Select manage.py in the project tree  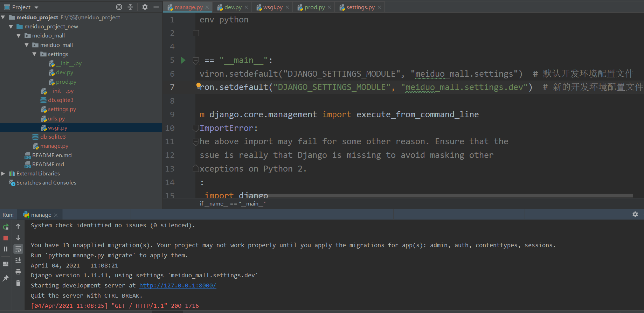[54, 146]
